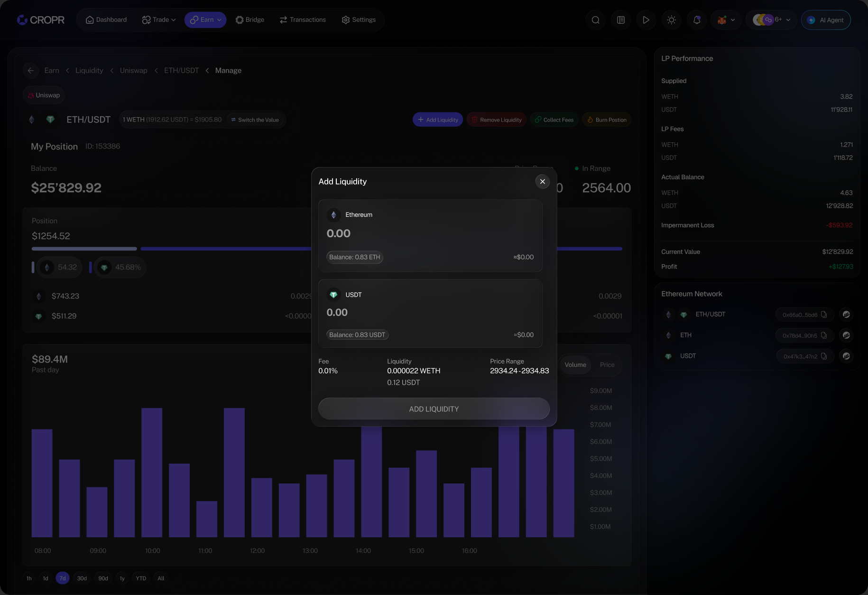Expand the Earn menu
The height and width of the screenshot is (595, 868).
point(205,20)
